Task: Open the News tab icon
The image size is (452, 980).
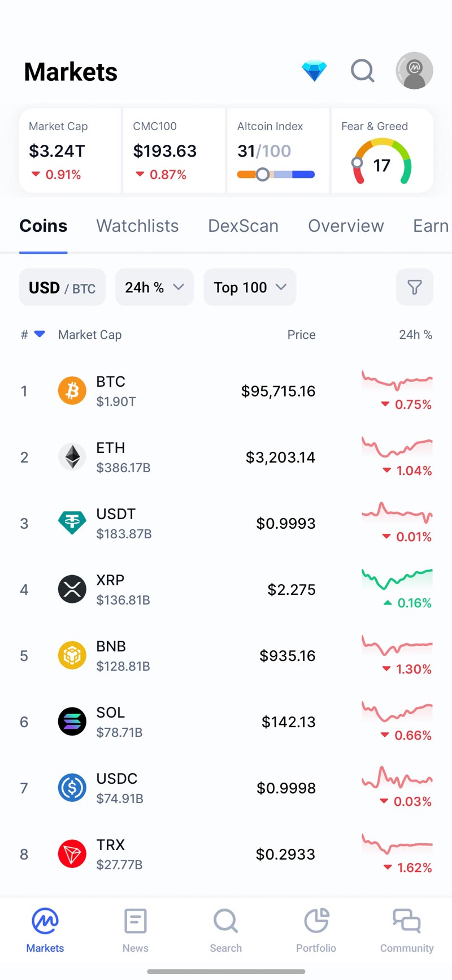Action: [136, 921]
